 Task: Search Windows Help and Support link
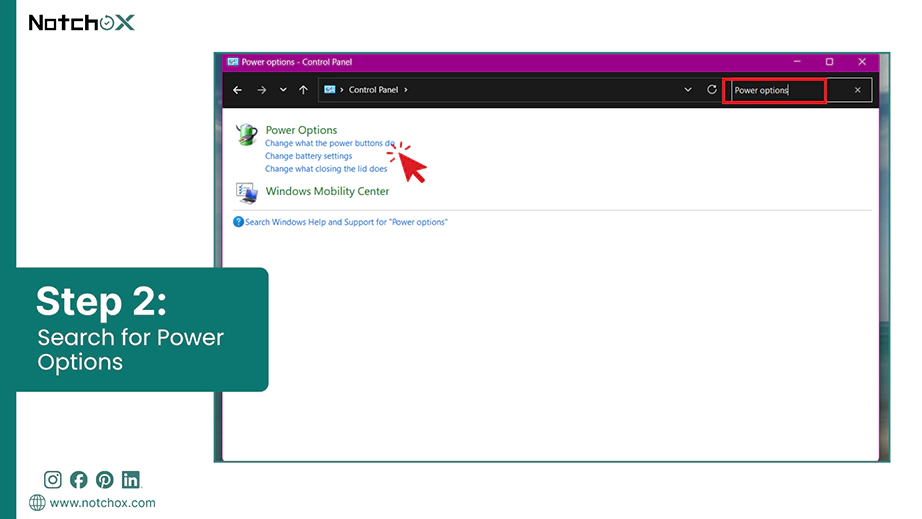(346, 222)
